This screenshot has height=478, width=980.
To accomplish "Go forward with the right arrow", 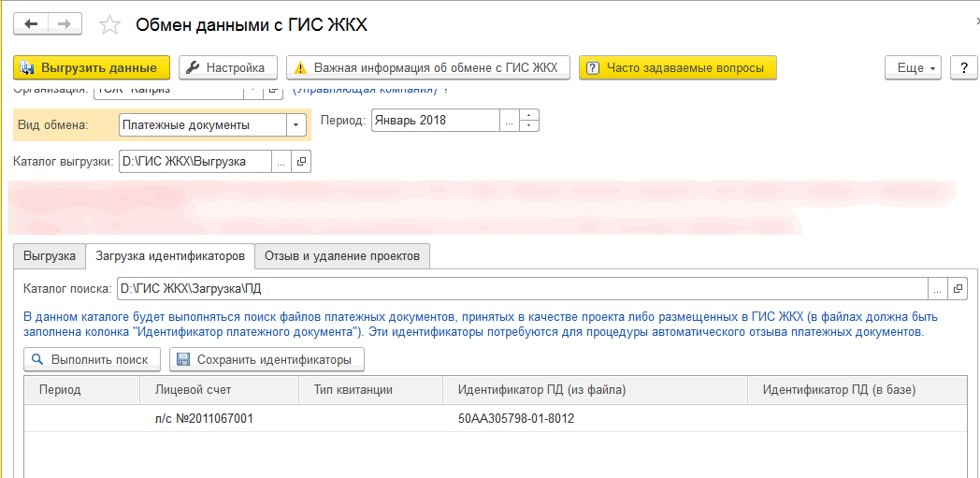I will click(65, 23).
